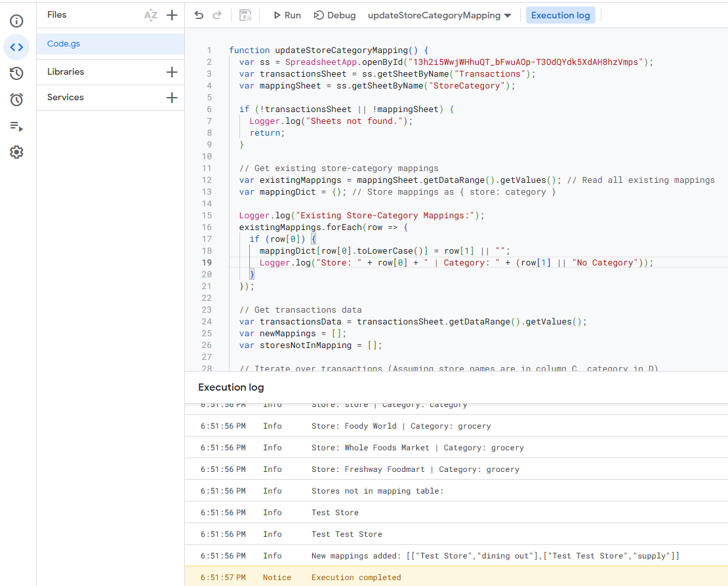Open the function selector dropdown
Image resolution: width=728 pixels, height=586 pixels.
438,14
